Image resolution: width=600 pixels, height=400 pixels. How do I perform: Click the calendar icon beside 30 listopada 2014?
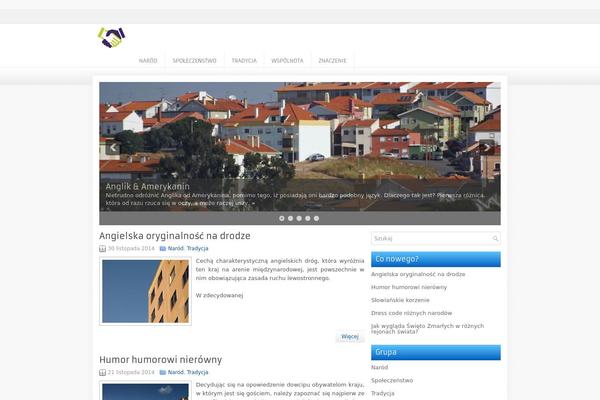pyautogui.click(x=103, y=248)
